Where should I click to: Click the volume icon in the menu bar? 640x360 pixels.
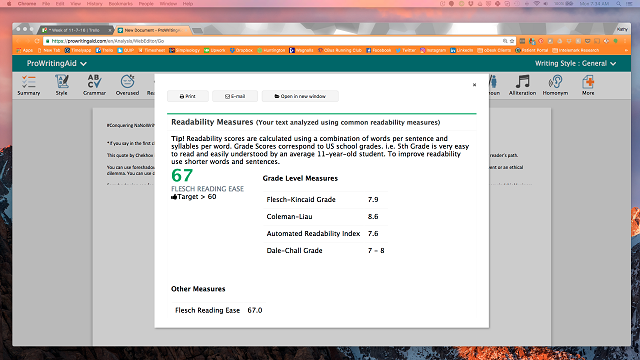click(x=546, y=4)
